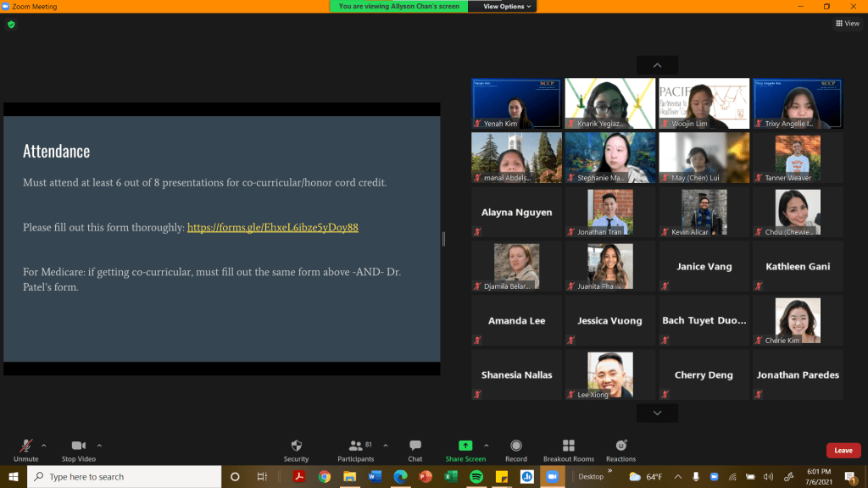Expand audio options arrow beside Unmute
The width and height of the screenshot is (868, 488).
click(44, 445)
